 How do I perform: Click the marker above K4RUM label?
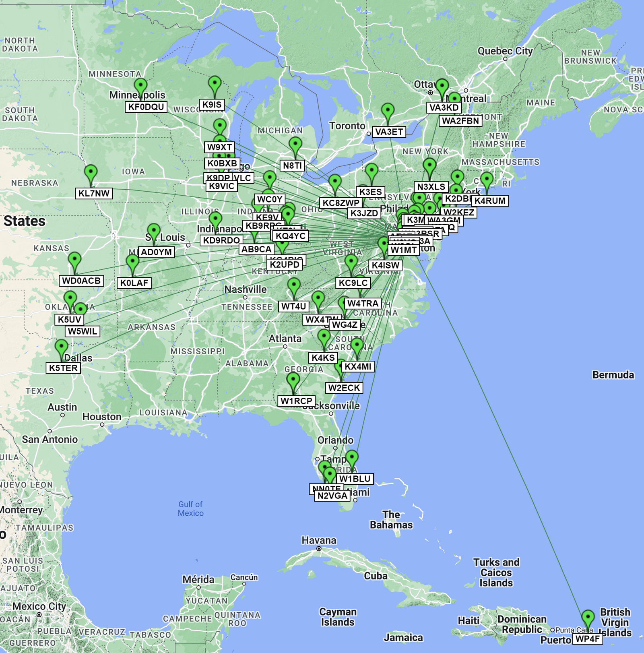[487, 180]
